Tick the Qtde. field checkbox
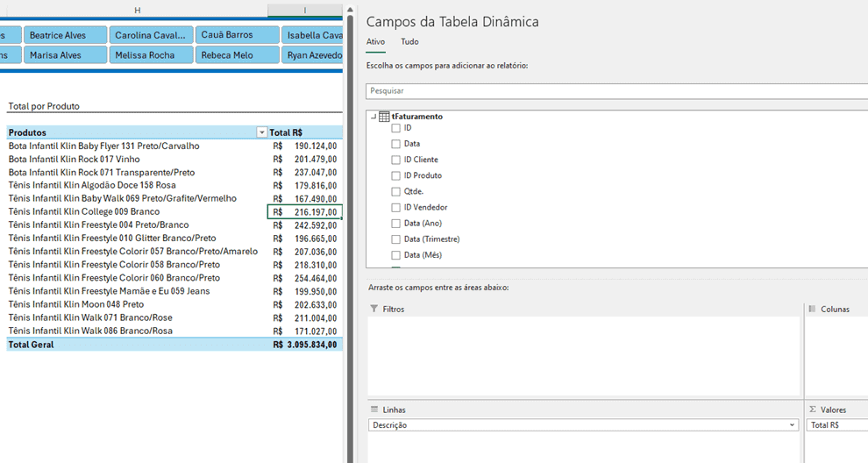Viewport: 868px width, 463px height. point(395,192)
